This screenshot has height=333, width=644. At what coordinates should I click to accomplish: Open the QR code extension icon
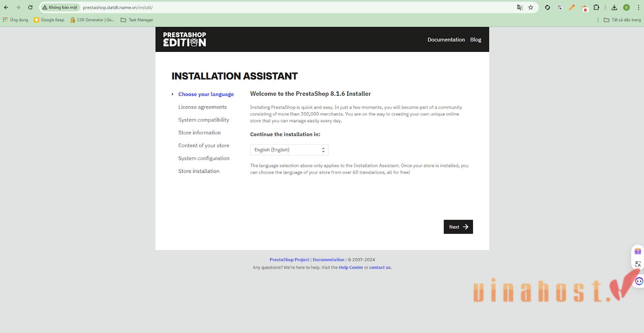pyautogui.click(x=559, y=7)
